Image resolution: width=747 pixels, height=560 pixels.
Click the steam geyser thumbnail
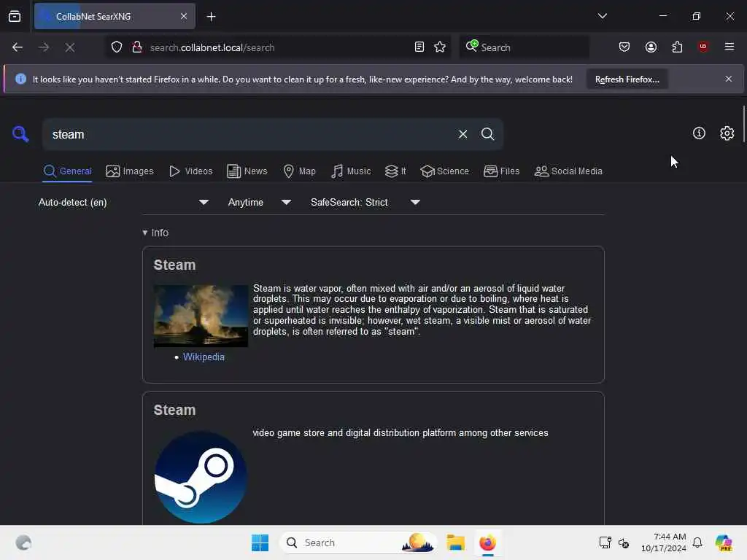click(x=201, y=316)
